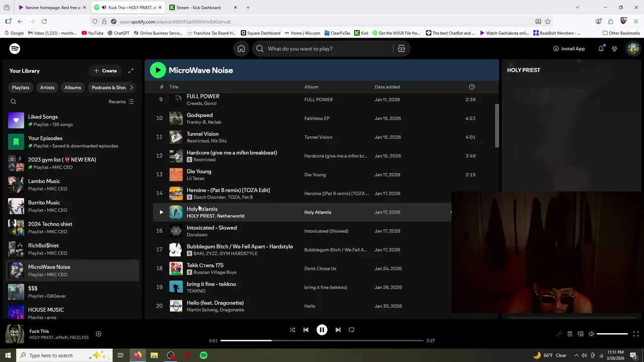Viewport: 644px width, 362px height.
Task: Open the Other Bookmarks folder
Action: pos(621,33)
